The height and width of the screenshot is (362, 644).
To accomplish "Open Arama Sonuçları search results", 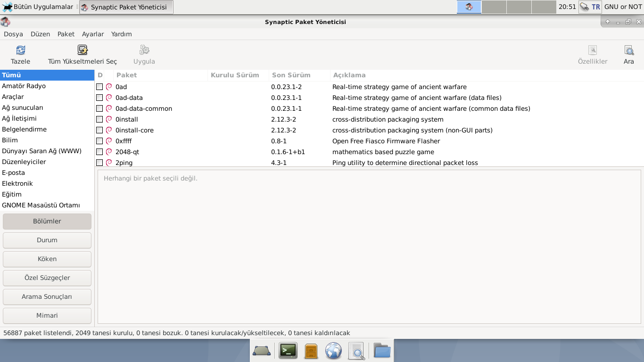I will coord(47,296).
